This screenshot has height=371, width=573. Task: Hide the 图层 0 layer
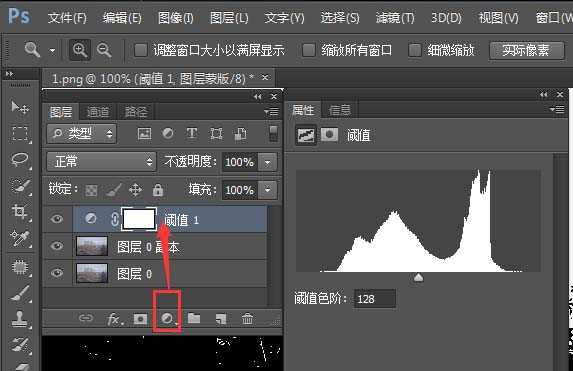[x=57, y=273]
